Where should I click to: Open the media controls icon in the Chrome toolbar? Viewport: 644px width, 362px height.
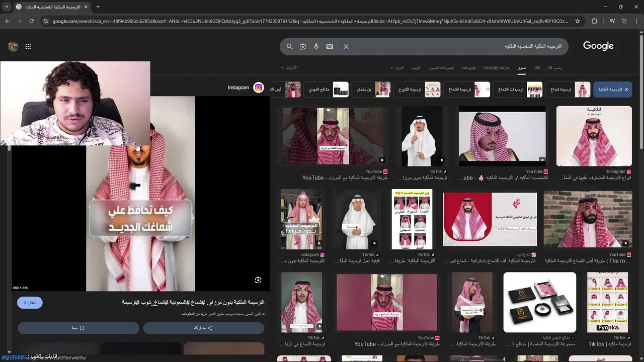(612, 21)
